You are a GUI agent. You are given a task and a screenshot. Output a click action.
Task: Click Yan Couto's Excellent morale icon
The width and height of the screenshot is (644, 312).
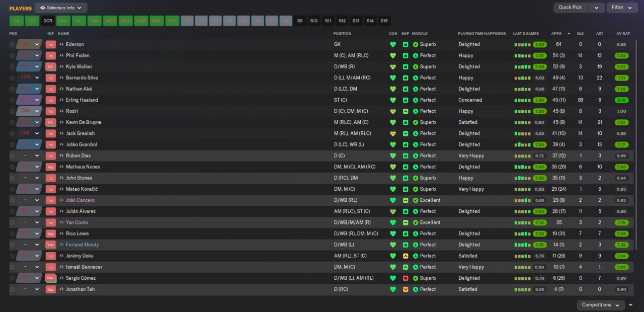416,222
